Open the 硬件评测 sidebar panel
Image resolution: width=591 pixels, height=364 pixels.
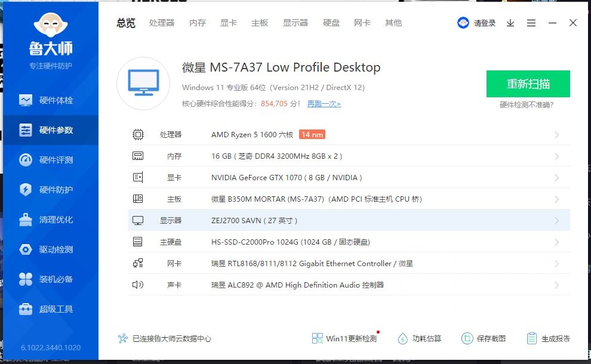click(50, 159)
